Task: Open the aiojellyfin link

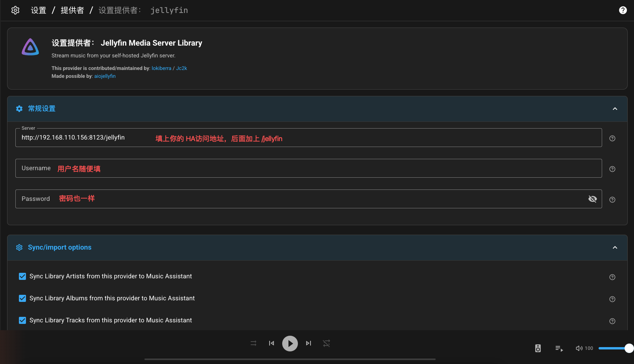Action: [105, 76]
